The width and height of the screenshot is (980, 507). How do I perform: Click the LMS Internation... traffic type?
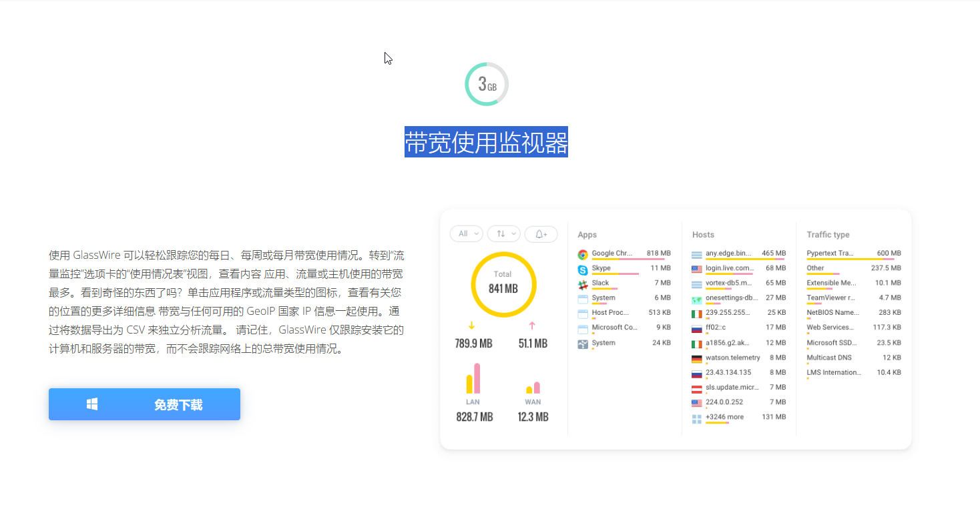(834, 372)
